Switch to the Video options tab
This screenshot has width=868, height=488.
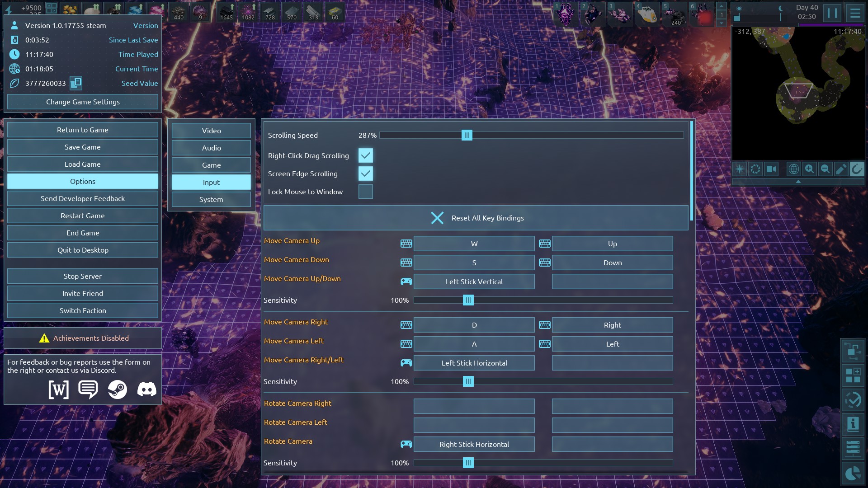(211, 131)
